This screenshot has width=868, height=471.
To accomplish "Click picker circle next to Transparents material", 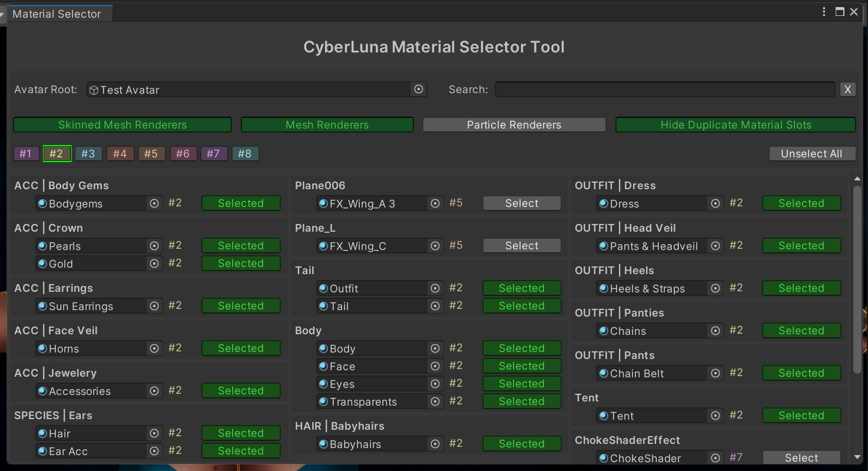I will click(x=435, y=401).
